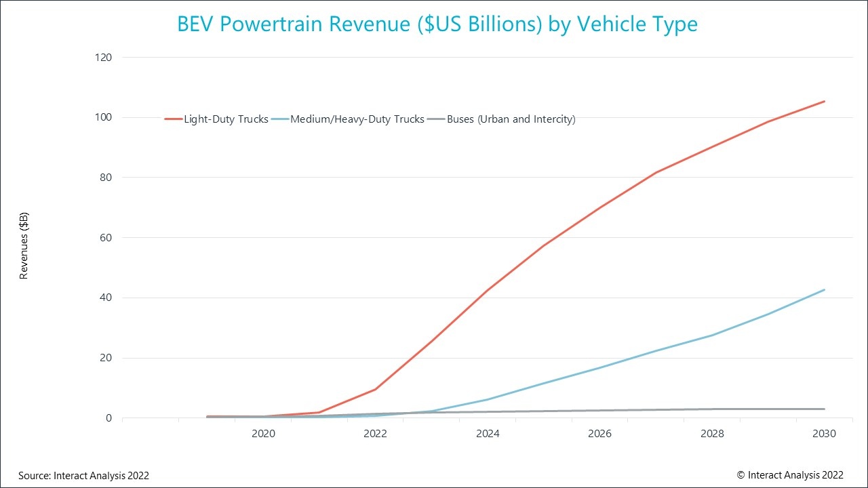868x488 pixels.
Task: Select the chart title text
Action: pos(437,24)
